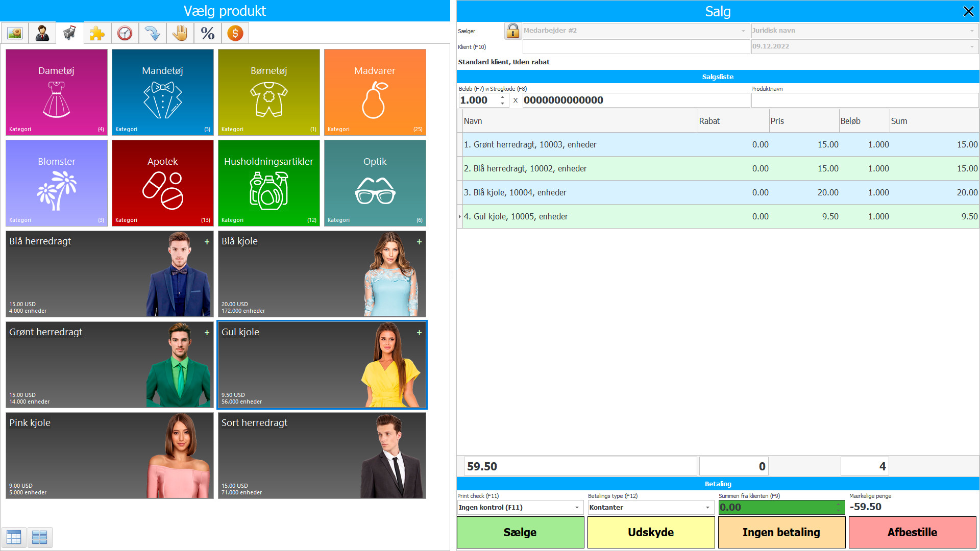Click the lock icon beside Sælger
Viewport: 980px width, 551px height.
(x=512, y=31)
